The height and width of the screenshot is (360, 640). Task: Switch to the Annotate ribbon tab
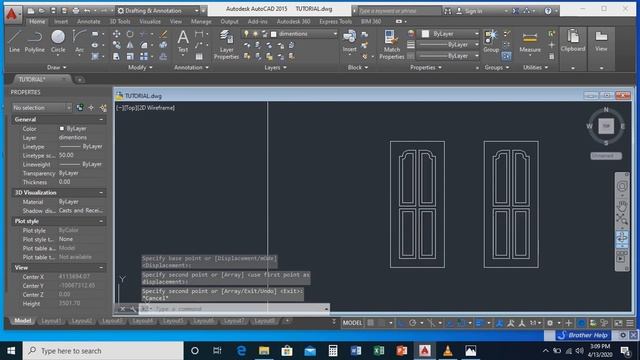(89, 21)
